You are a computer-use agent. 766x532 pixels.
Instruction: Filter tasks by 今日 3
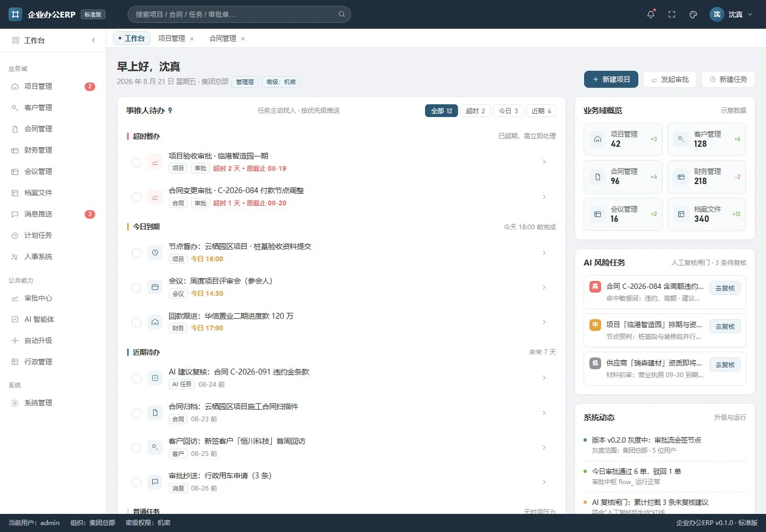coord(509,111)
